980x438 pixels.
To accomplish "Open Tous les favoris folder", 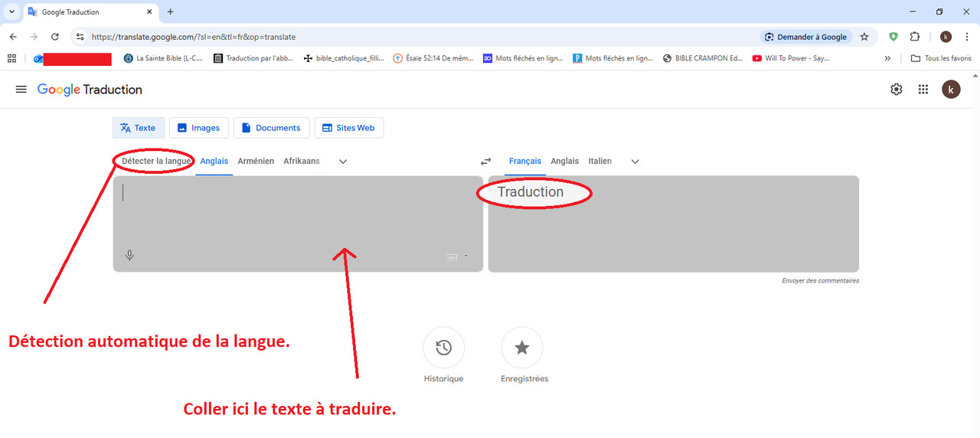I will 941,58.
